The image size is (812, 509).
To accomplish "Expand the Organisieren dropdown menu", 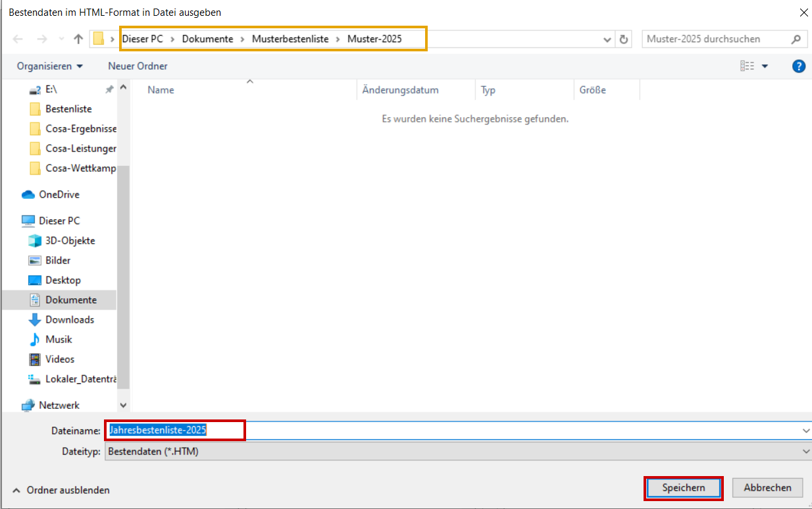I will (x=50, y=66).
